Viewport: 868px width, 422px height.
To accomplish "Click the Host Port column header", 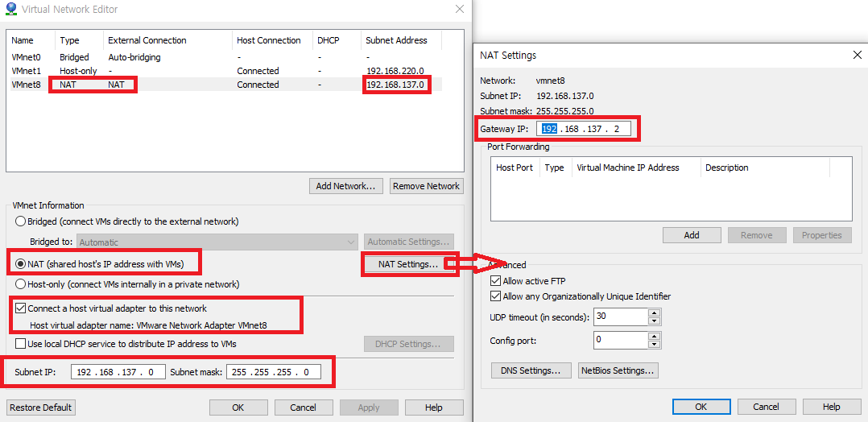I will [515, 168].
